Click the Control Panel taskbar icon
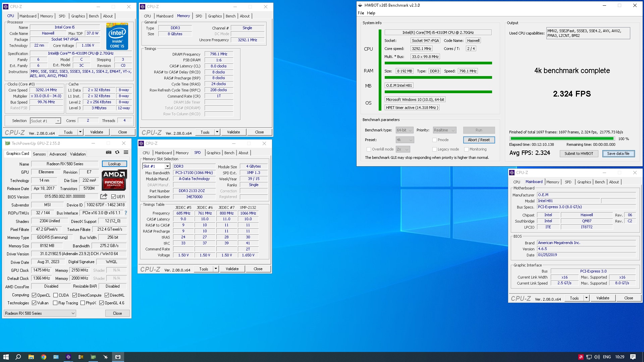 [56, 357]
